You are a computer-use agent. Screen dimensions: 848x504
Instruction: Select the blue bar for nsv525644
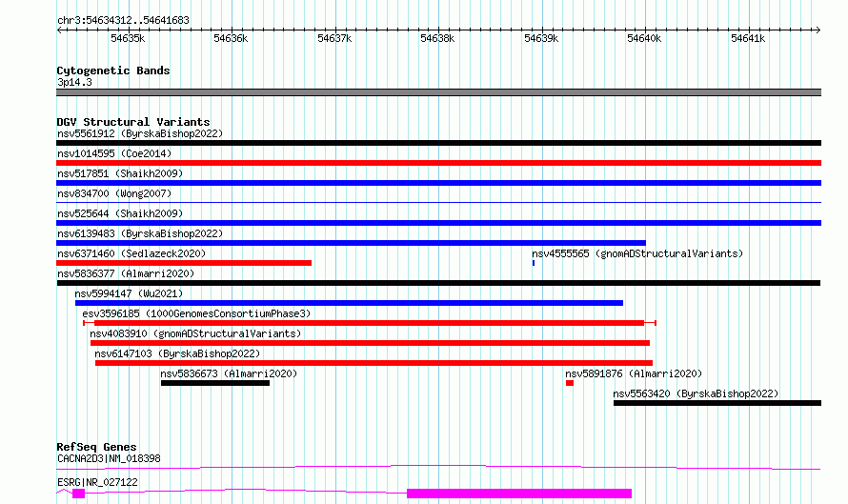click(438, 223)
